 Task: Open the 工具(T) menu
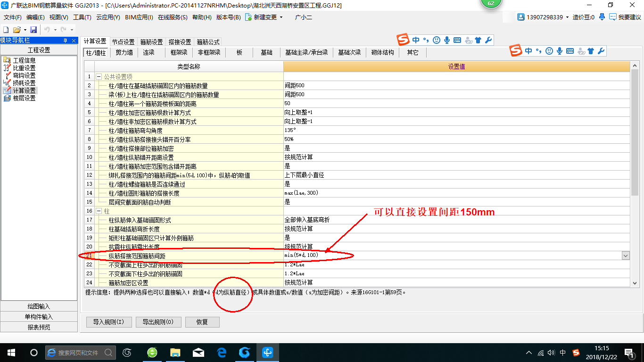(82, 17)
